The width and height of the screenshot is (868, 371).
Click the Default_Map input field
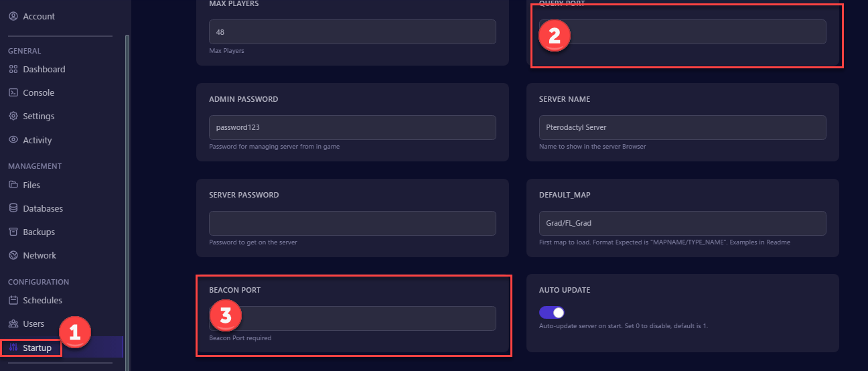click(x=682, y=223)
